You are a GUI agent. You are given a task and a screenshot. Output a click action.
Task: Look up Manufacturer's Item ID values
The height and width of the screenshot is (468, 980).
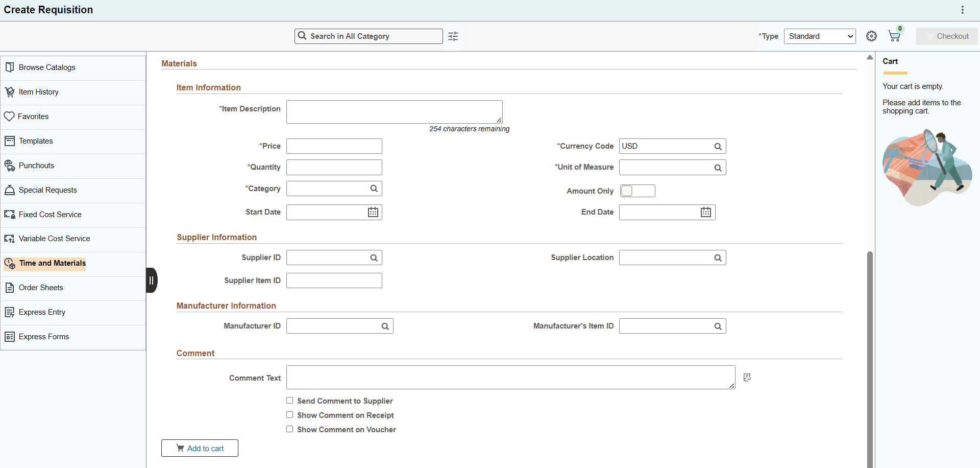(x=718, y=326)
